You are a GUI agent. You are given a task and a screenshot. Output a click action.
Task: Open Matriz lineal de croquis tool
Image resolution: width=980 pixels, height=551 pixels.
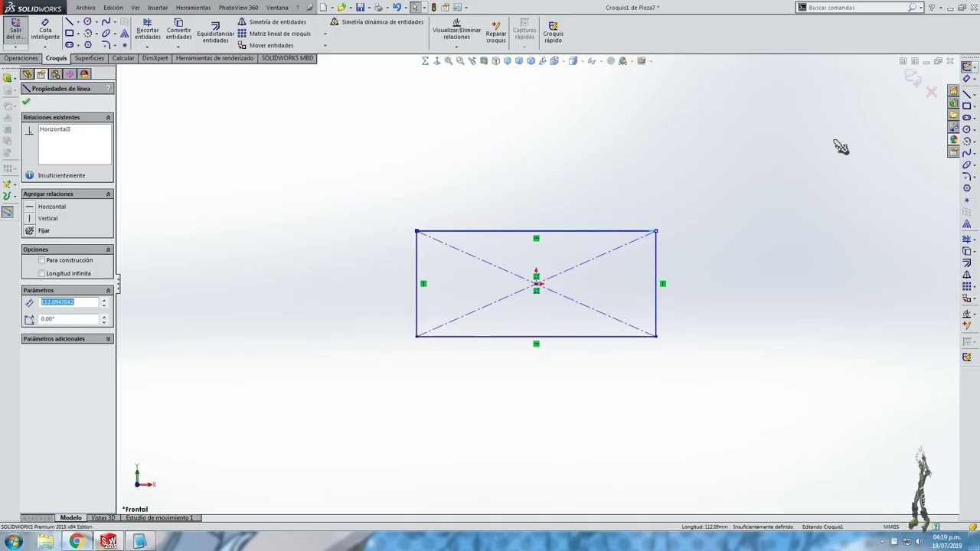pyautogui.click(x=274, y=34)
